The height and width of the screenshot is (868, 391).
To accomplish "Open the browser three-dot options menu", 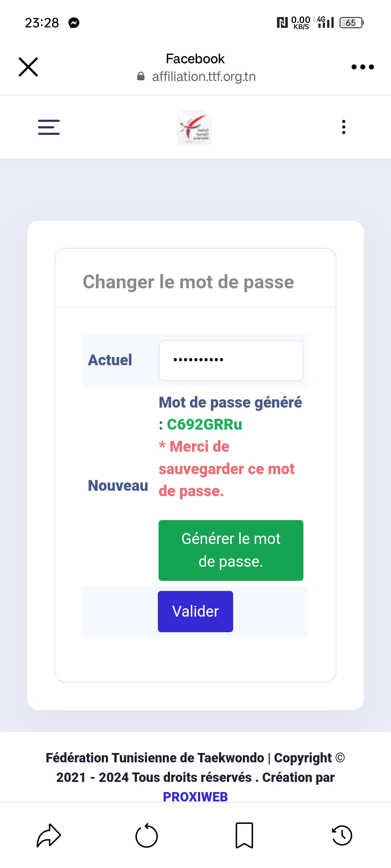I will [x=362, y=67].
